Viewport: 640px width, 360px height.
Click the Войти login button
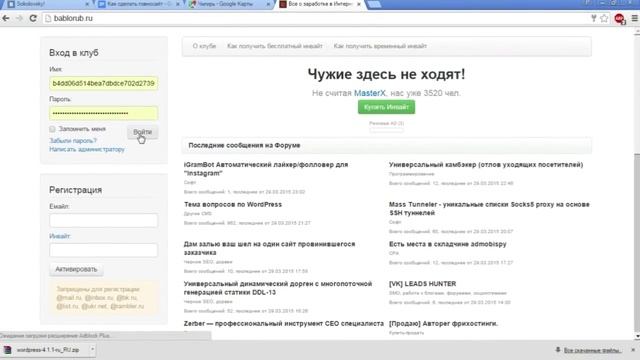click(142, 132)
